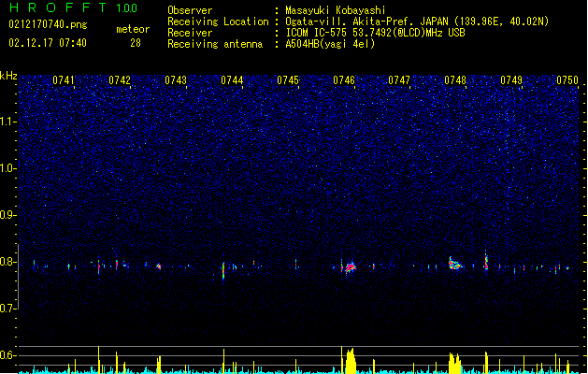
Task: Click the 0741 time marker
Action: pos(64,80)
